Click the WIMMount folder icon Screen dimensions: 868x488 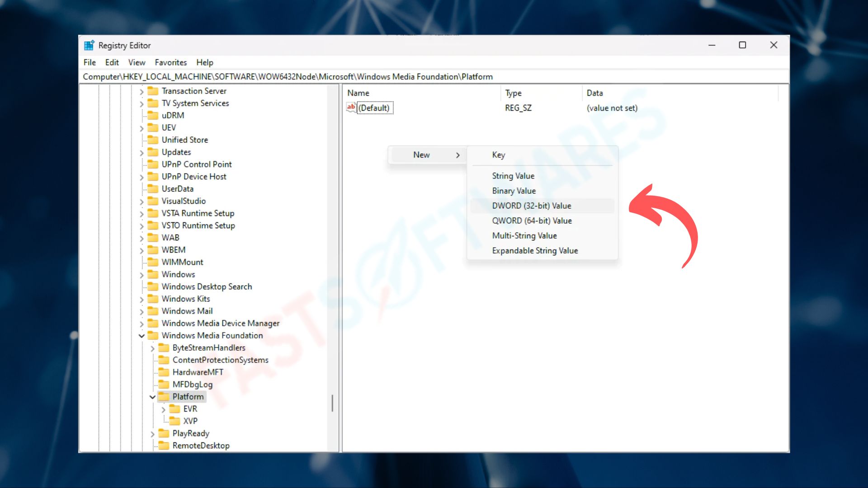[x=153, y=262]
